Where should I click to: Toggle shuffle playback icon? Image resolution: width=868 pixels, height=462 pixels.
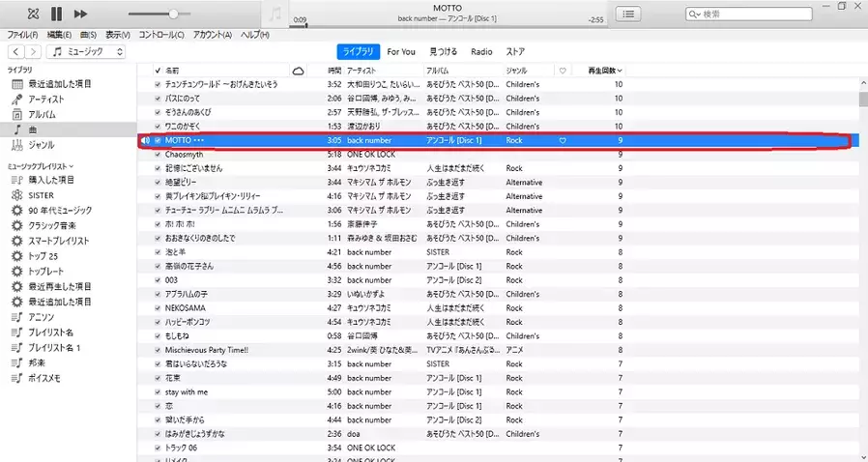33,14
